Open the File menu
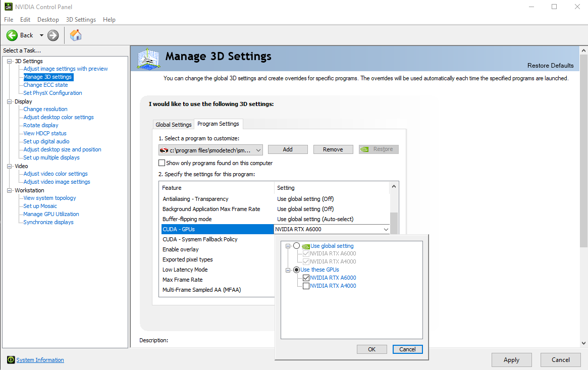Viewport: 588px width, 370px height. (x=9, y=20)
